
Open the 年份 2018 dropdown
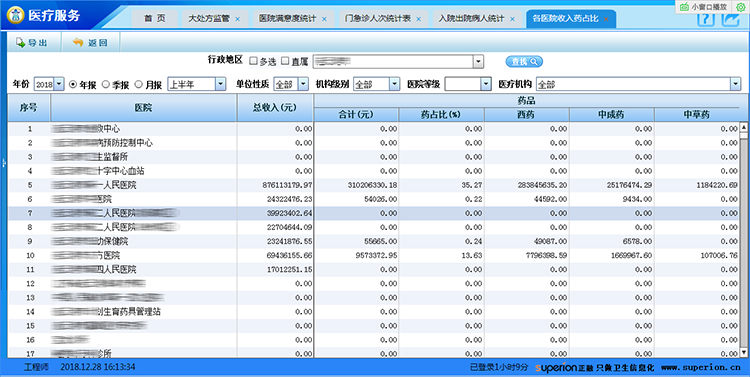pos(59,84)
